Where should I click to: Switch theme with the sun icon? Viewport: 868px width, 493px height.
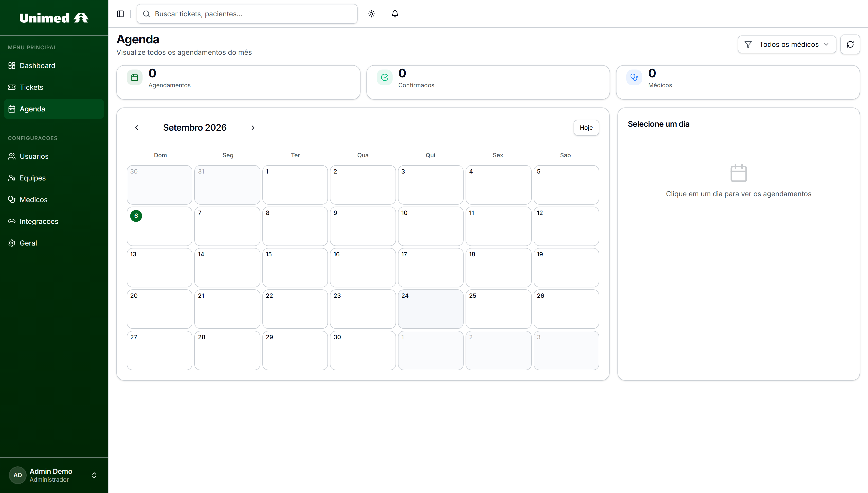coord(371,14)
